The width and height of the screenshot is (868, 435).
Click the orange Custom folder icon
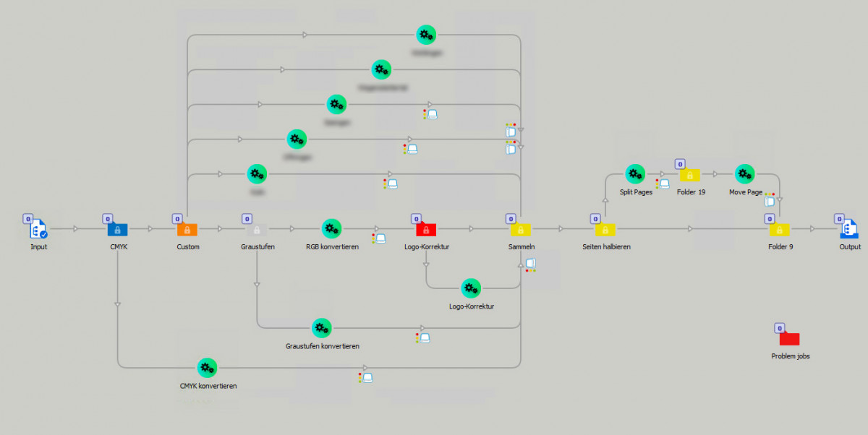pyautogui.click(x=188, y=229)
